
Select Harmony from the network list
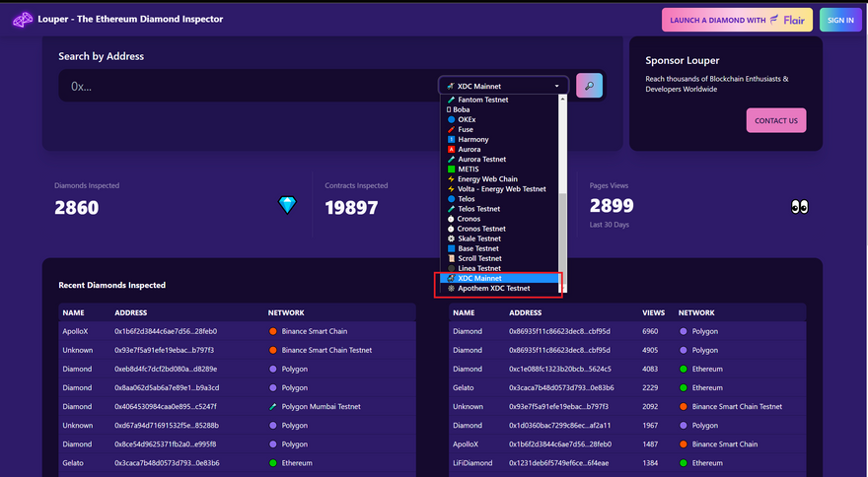tap(472, 140)
